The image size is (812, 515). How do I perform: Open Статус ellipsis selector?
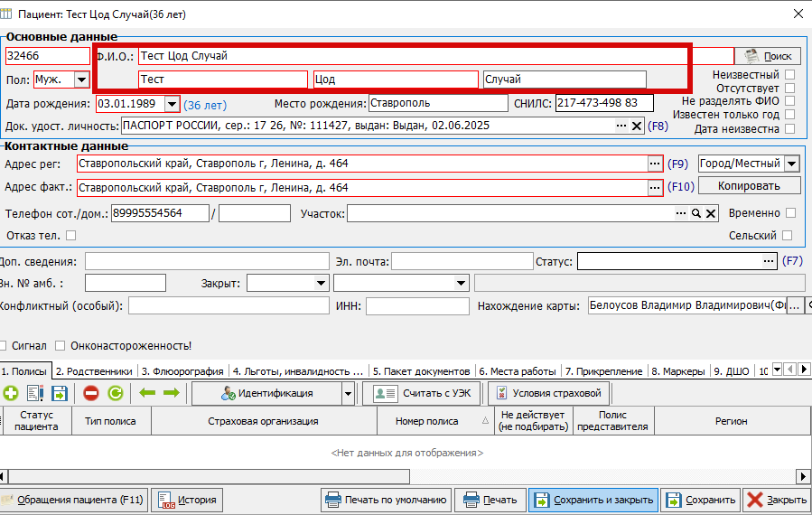pyautogui.click(x=769, y=261)
